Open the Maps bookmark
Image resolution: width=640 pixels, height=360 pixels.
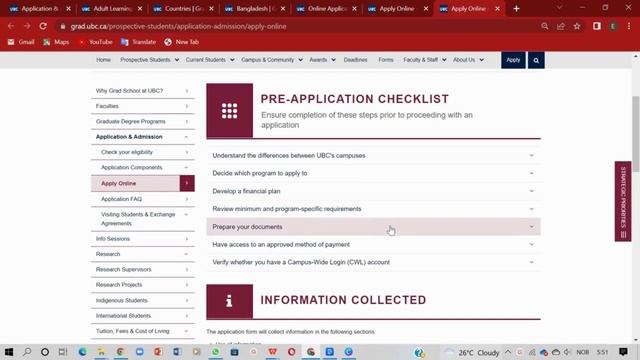[x=56, y=42]
